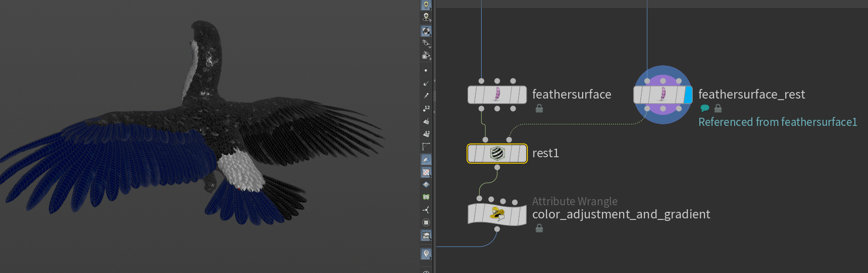Select the rest1 node sphere icon
The image size is (868, 273).
(x=497, y=153)
